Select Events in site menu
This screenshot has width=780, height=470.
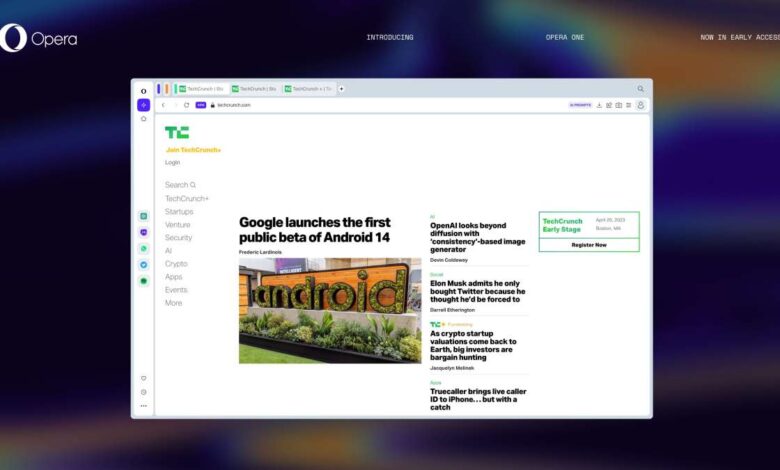click(x=176, y=289)
